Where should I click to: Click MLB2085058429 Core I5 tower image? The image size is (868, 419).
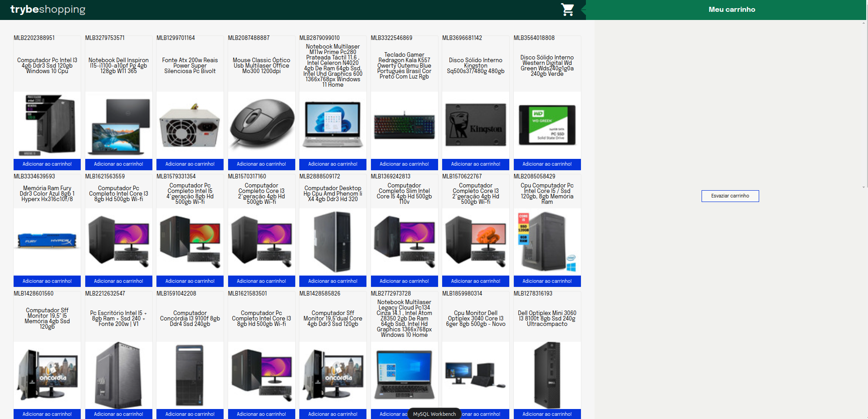[x=547, y=242]
